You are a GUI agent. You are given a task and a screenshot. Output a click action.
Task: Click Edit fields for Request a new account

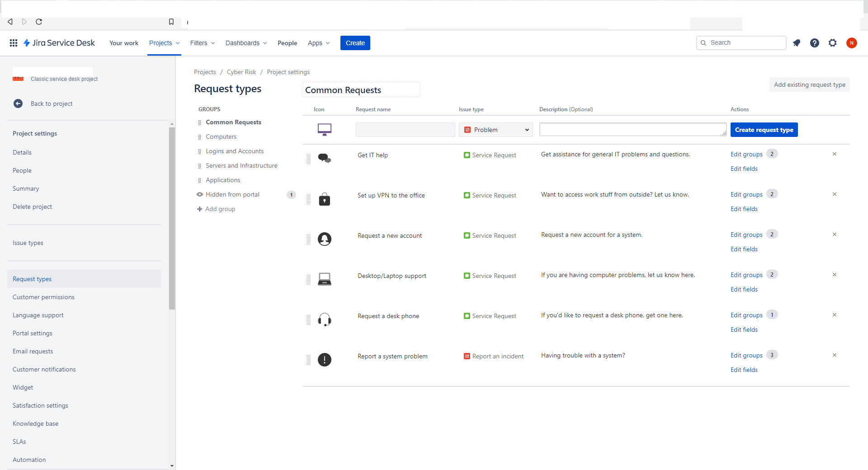(744, 249)
